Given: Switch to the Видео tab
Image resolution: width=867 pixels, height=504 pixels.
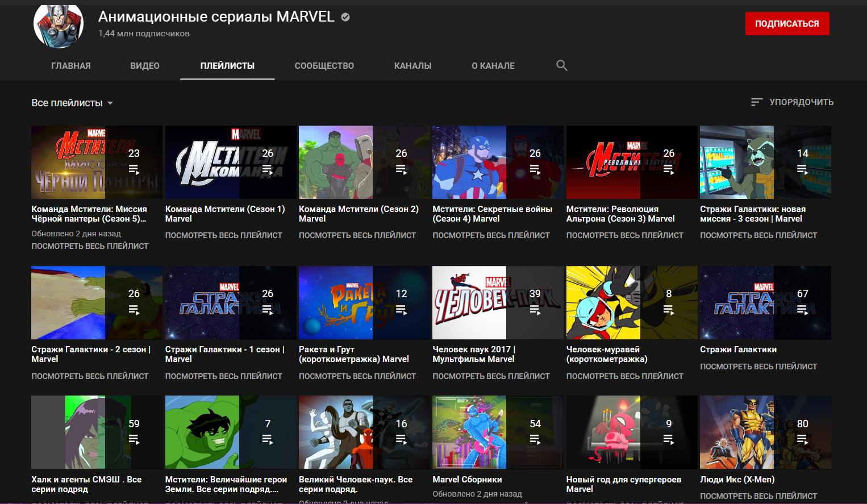Looking at the screenshot, I should [145, 66].
